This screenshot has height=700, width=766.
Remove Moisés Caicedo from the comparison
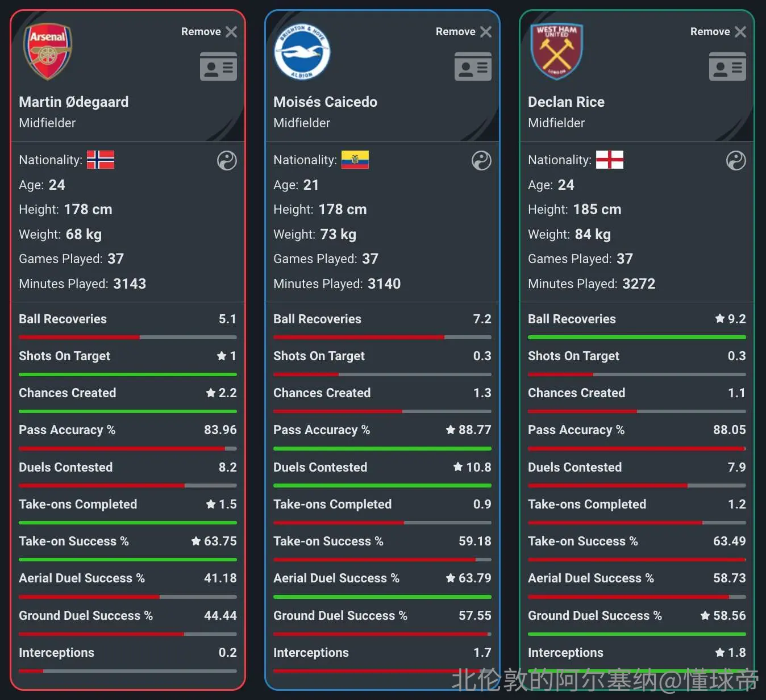[x=464, y=32]
